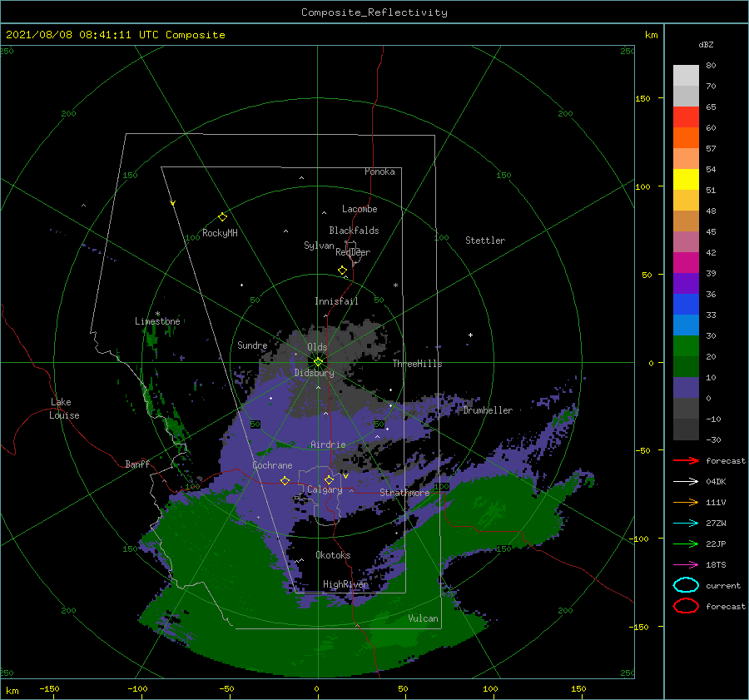
Task: Click the Drumheller label
Action: point(488,410)
